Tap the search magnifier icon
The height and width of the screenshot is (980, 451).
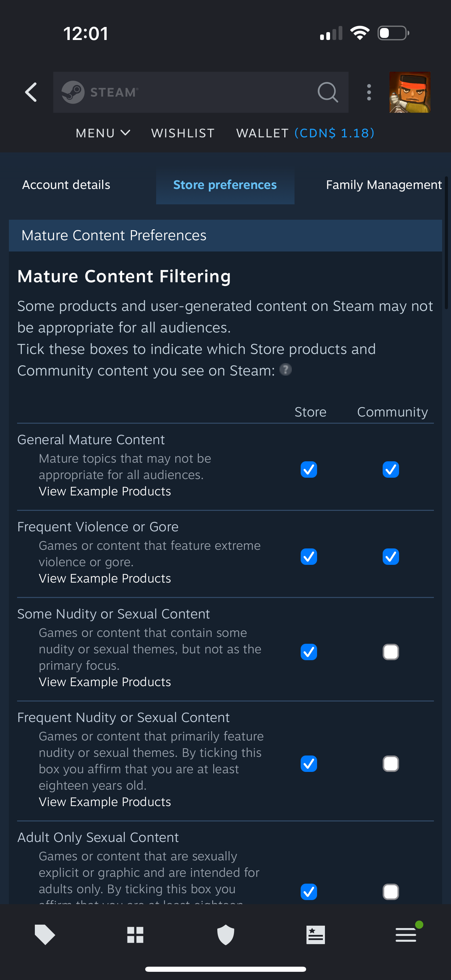point(327,92)
